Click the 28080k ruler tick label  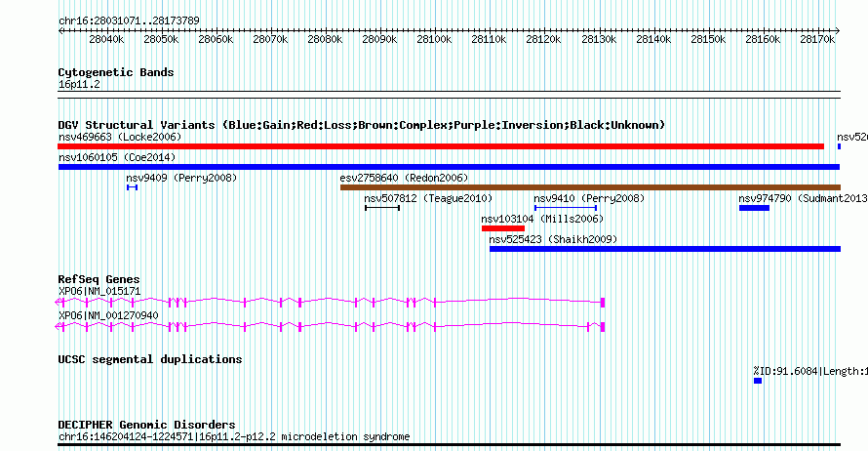pos(325,40)
